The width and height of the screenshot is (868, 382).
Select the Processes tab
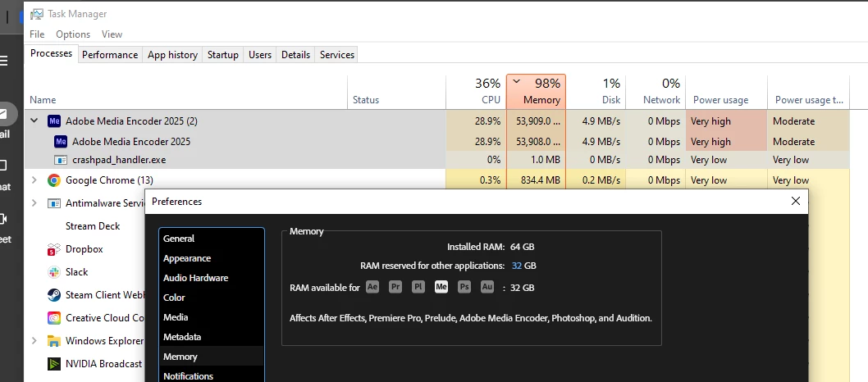(52, 53)
